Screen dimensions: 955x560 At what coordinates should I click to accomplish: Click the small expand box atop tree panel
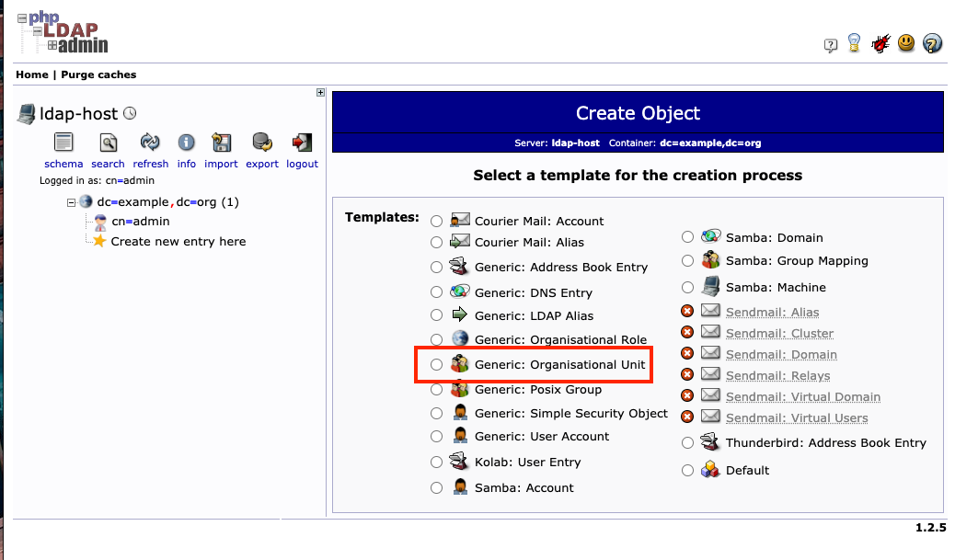[x=320, y=92]
